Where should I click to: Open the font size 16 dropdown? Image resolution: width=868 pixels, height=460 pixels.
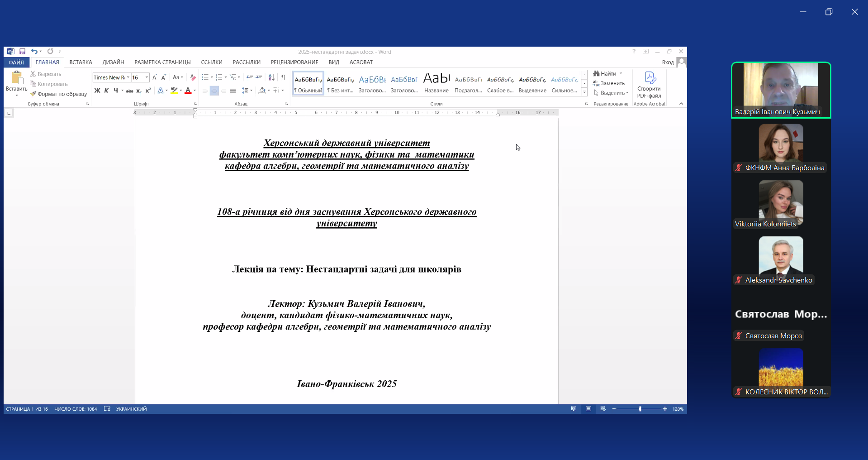pos(147,77)
